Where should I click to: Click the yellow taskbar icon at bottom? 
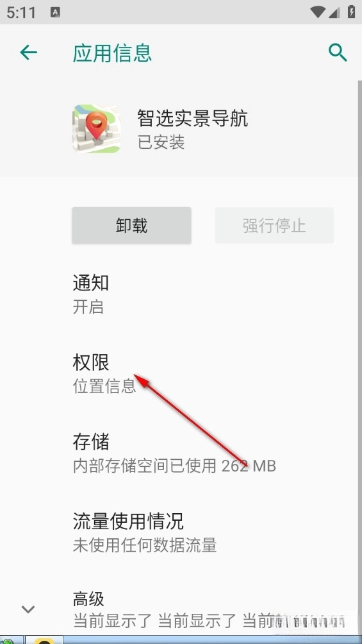click(44, 640)
